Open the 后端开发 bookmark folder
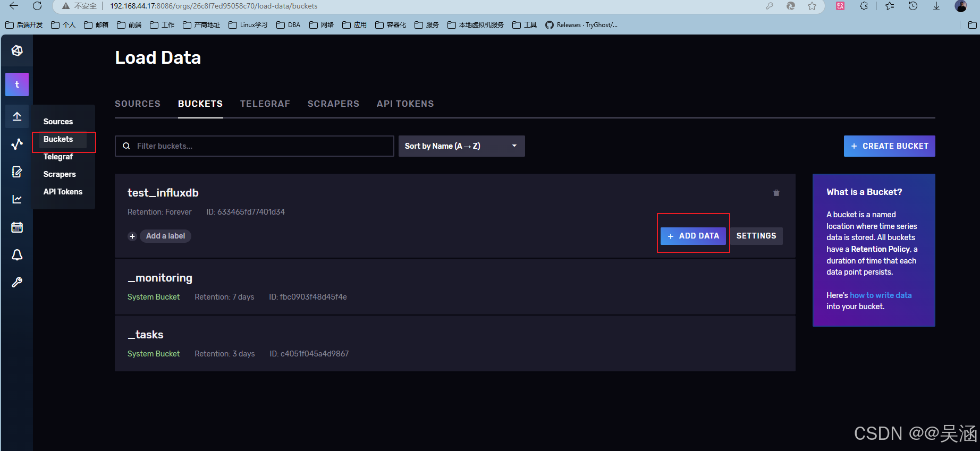980x451 pixels. [24, 25]
